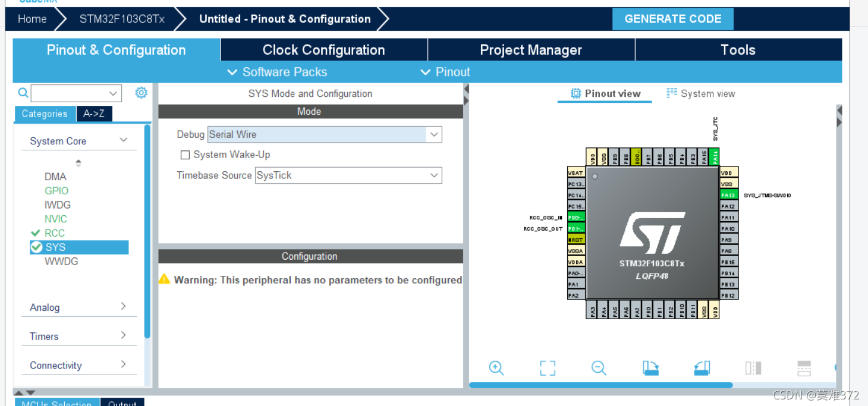Select pin PA1 on left edge
The height and width of the screenshot is (406, 868).
(576, 284)
